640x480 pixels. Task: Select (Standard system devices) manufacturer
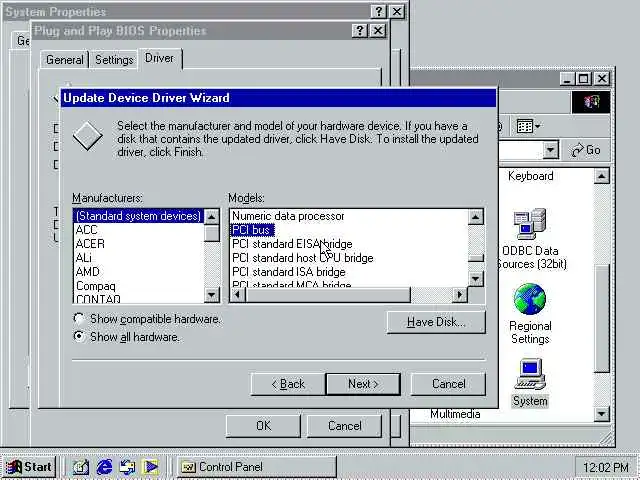click(138, 216)
